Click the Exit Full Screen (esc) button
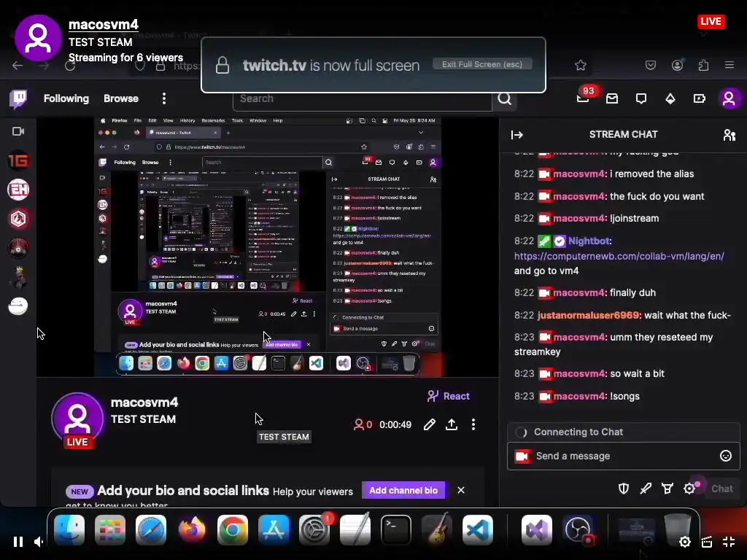This screenshot has width=747, height=560. point(482,64)
